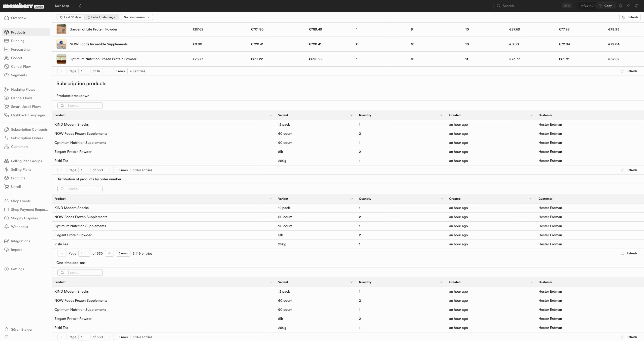Screen dimensions: 644x341
Task: Click the Selling Plans dollar icon
Action: [x=7, y=169]
